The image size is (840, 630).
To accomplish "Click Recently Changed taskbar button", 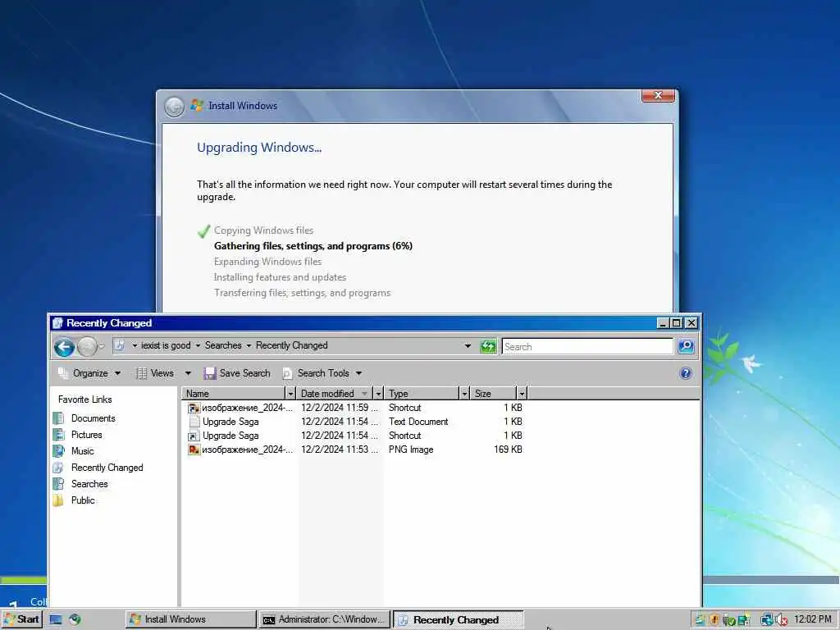I will [x=458, y=620].
